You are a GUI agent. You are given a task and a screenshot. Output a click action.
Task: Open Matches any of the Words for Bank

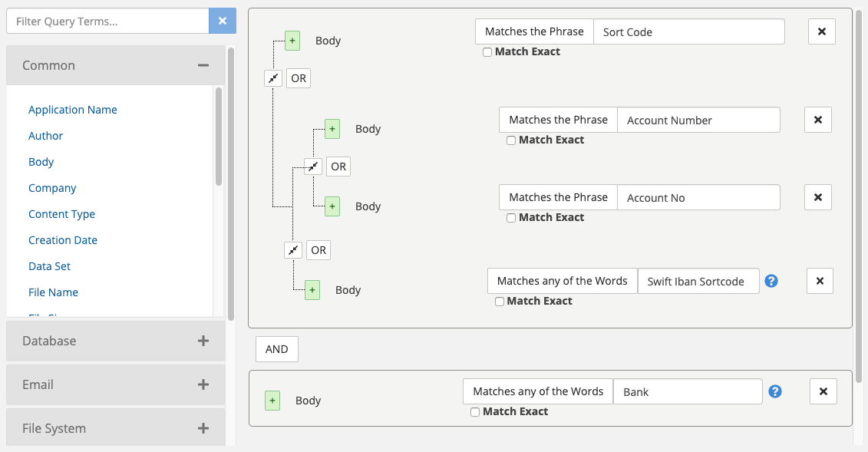point(538,391)
